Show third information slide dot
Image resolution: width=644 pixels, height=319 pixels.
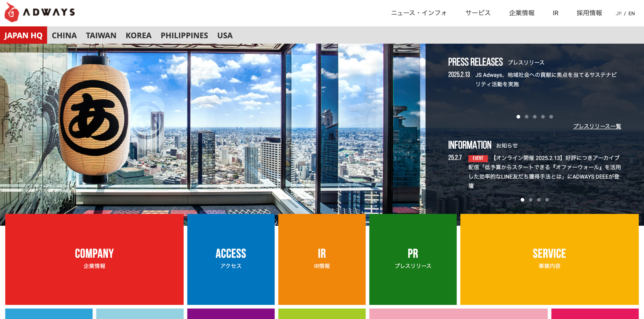click(x=539, y=200)
